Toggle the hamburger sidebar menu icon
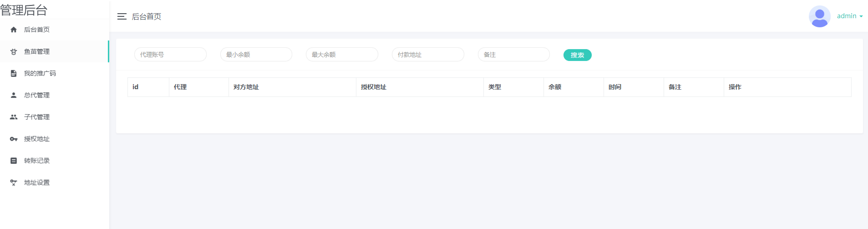Screen dimensions: 868x229 pyautogui.click(x=122, y=16)
